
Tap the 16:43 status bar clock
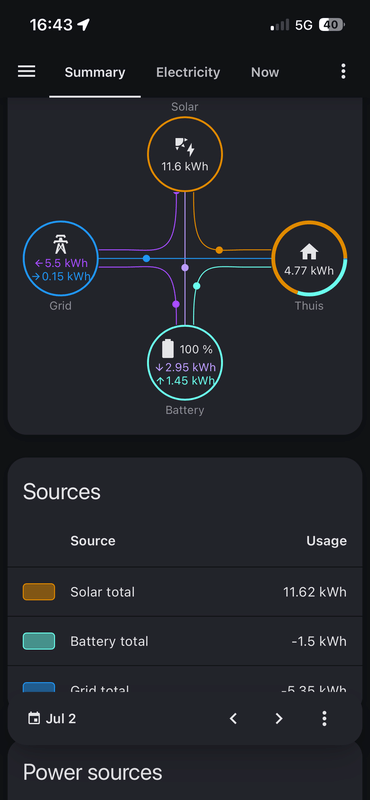pyautogui.click(x=52, y=24)
